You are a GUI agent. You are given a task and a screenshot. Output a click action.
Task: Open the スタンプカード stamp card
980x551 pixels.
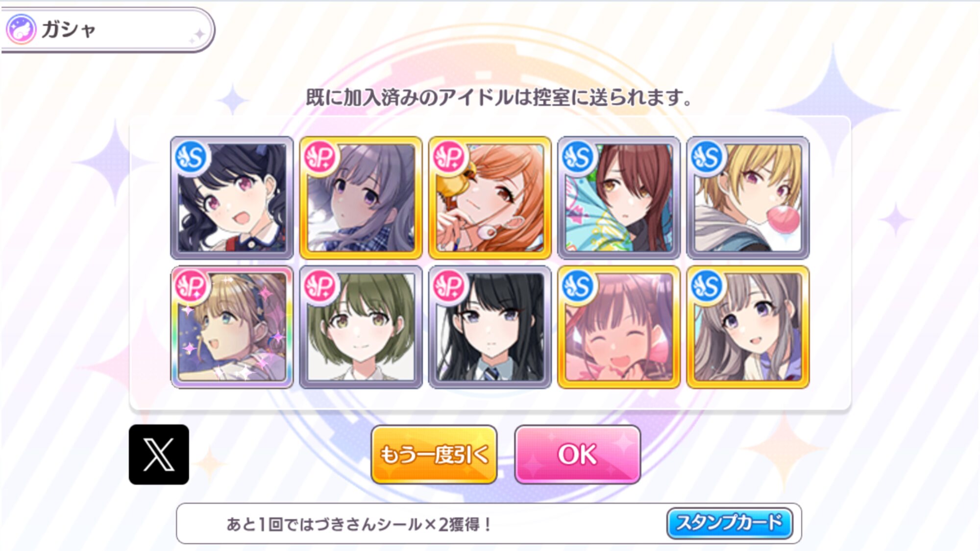730,523
